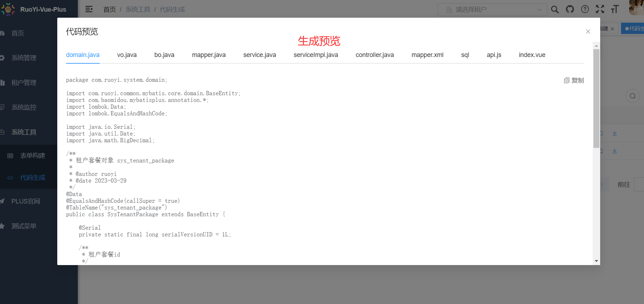Open 表单构建 submenu item
Viewport: 644px width, 304px height.
tap(33, 156)
